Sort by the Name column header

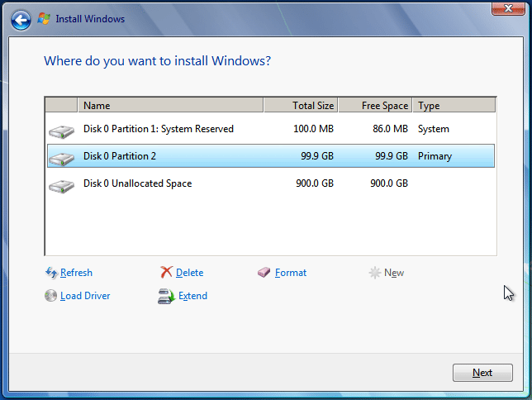[171, 105]
